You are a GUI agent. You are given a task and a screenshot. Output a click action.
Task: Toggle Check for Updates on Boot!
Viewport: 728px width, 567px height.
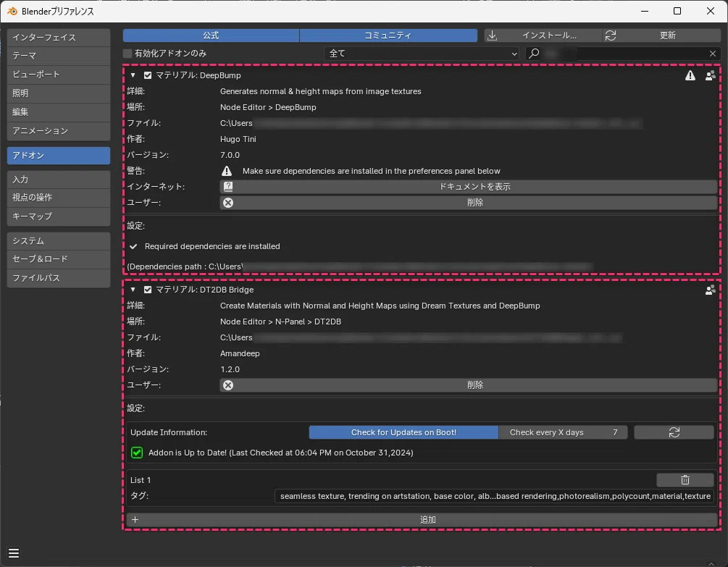point(403,432)
